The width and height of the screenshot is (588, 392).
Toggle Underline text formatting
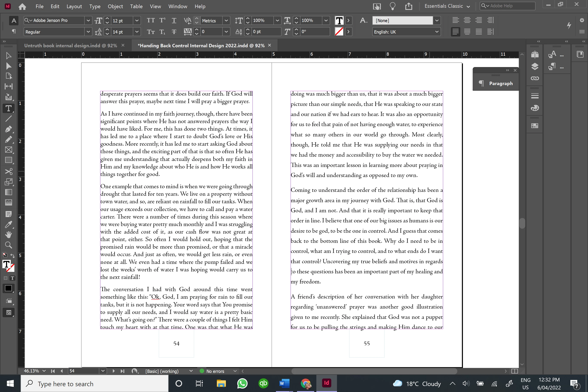click(x=174, y=20)
